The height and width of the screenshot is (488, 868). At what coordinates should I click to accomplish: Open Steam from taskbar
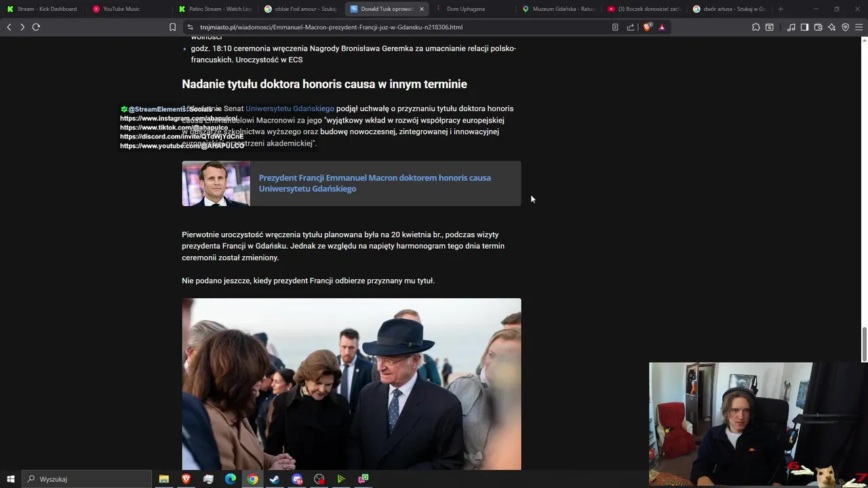275,479
